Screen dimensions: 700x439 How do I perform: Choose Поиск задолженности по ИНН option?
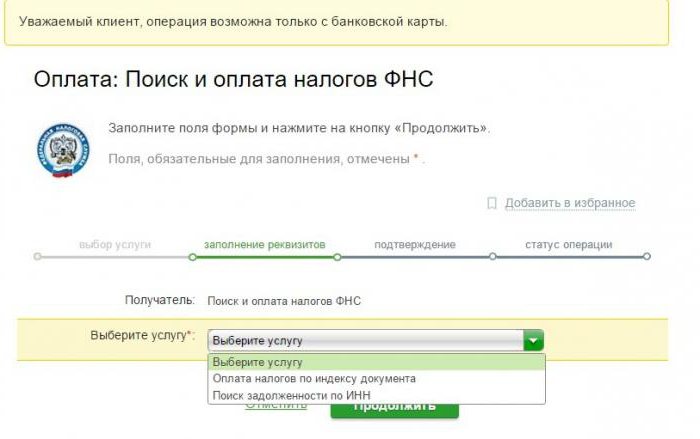[291, 396]
